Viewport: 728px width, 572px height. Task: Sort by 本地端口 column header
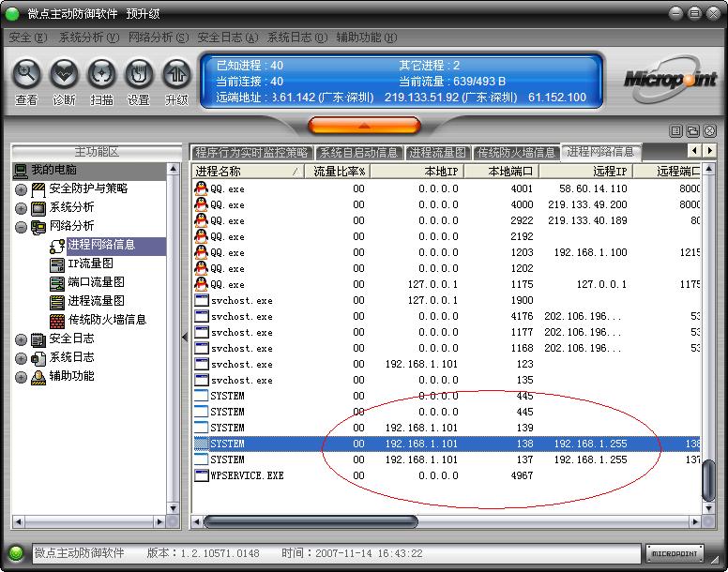pos(501,172)
